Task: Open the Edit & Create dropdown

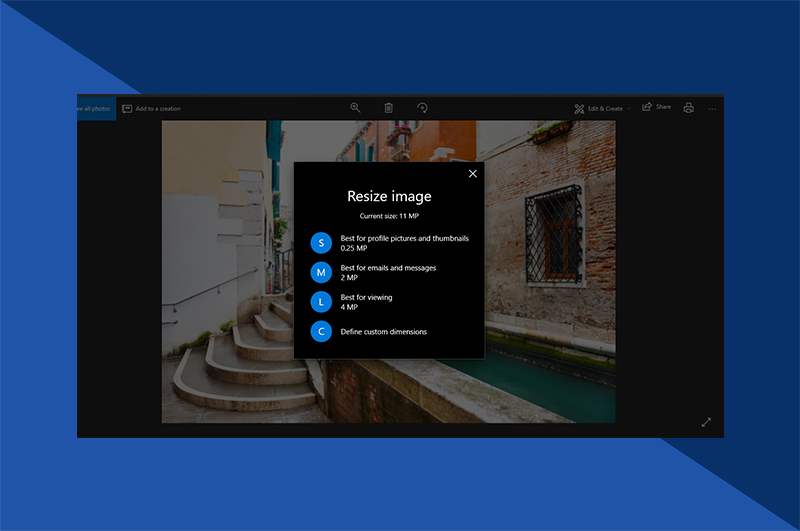Action: point(603,109)
